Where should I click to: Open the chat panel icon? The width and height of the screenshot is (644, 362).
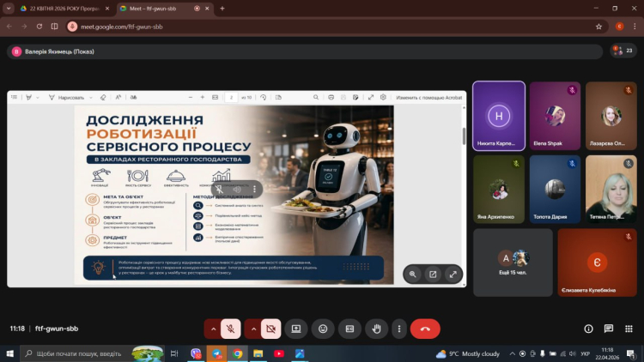pyautogui.click(x=609, y=329)
